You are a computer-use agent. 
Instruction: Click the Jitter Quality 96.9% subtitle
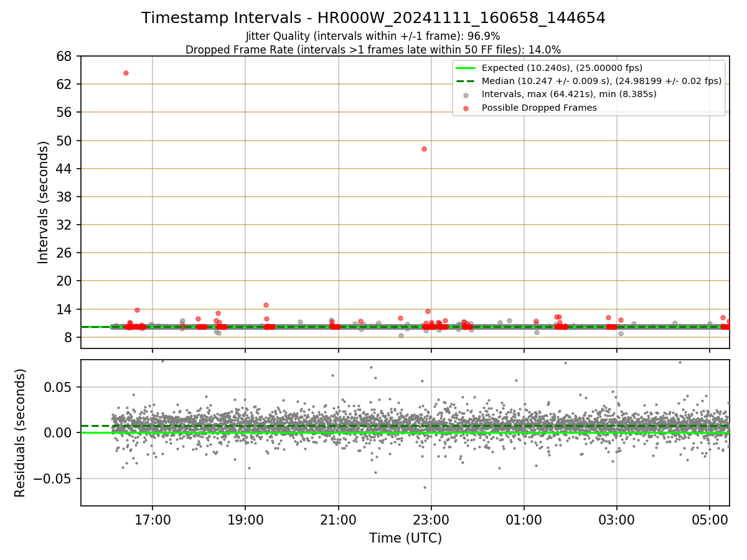pos(374,36)
